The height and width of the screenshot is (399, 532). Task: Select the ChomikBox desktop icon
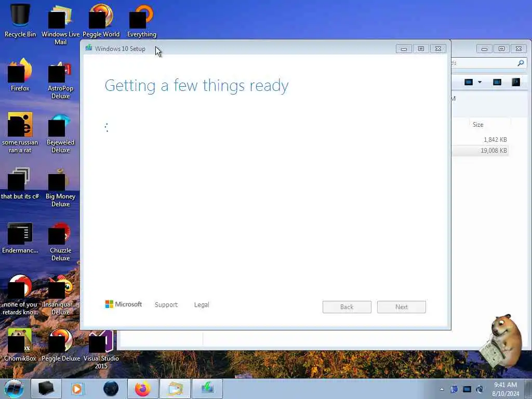point(20,345)
